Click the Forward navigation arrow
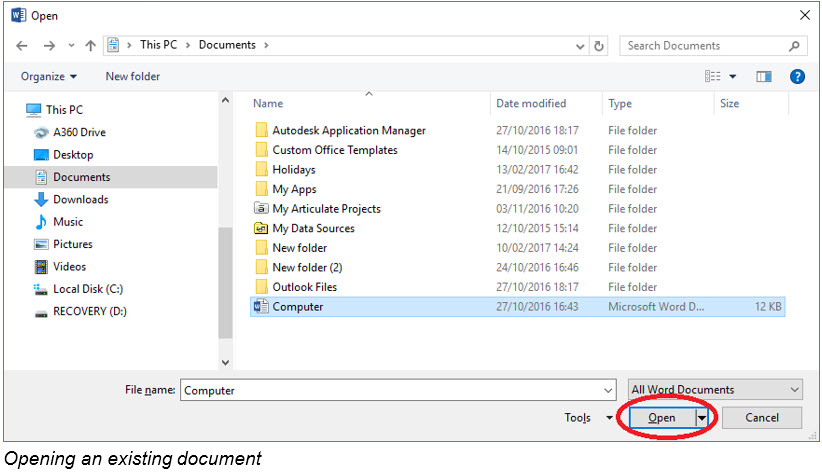The height and width of the screenshot is (474, 822). [x=49, y=46]
